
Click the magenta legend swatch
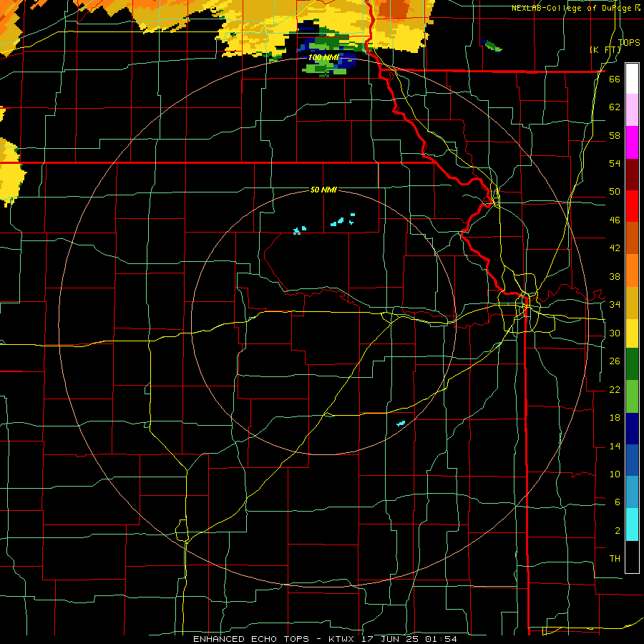tap(632, 142)
